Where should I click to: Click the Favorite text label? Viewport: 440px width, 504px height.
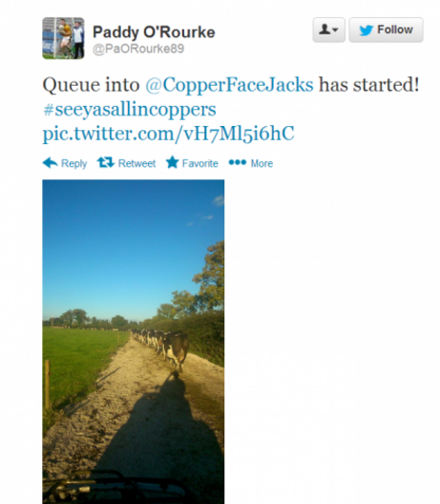[199, 163]
